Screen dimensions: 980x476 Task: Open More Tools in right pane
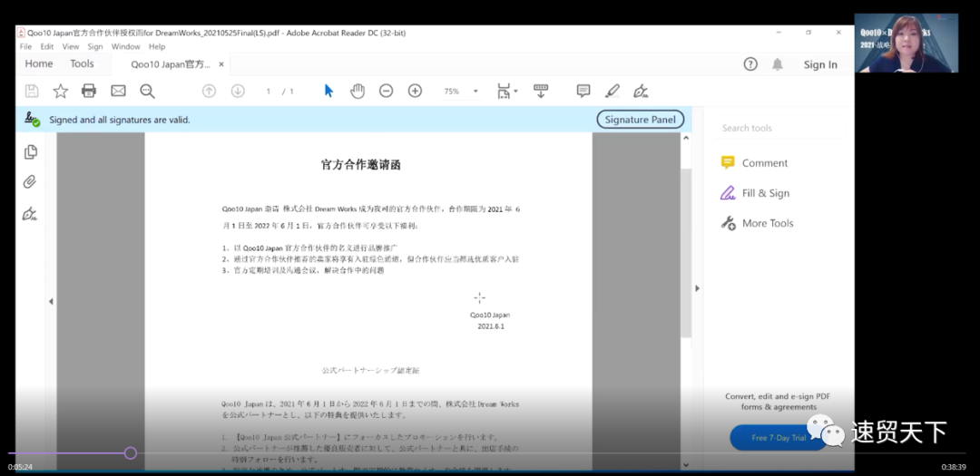757,223
